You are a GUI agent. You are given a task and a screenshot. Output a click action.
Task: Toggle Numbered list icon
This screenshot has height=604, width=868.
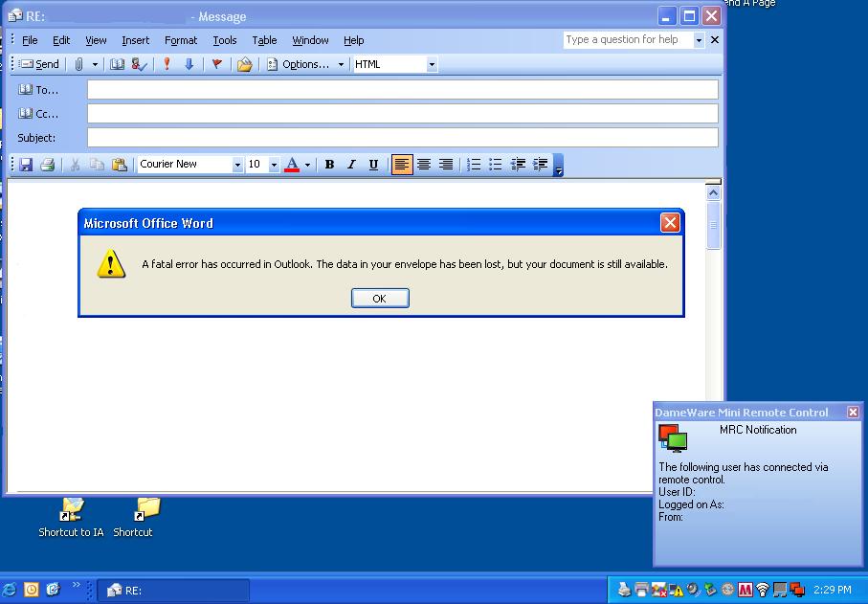click(474, 165)
